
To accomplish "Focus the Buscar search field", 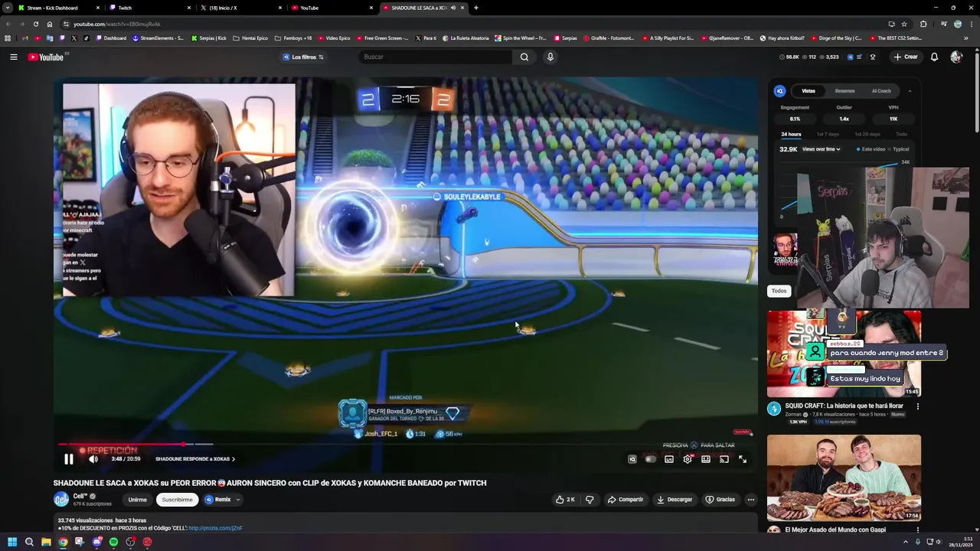I will (435, 57).
